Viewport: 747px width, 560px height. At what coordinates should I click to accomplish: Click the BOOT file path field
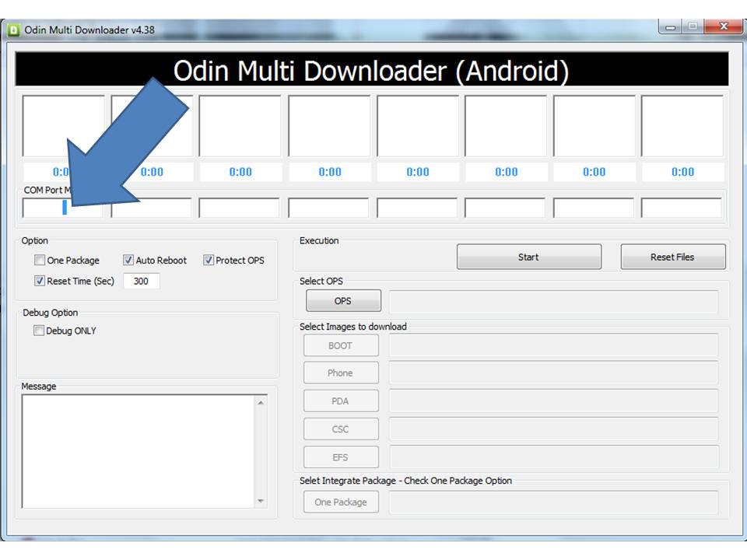point(553,345)
